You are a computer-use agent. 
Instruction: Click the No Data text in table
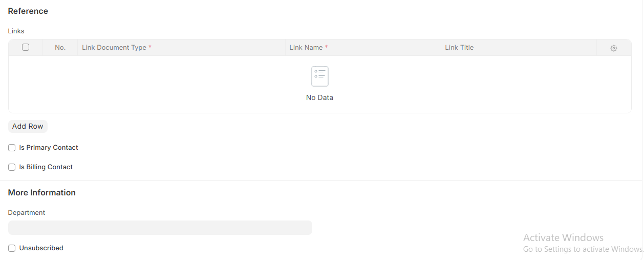(x=319, y=97)
